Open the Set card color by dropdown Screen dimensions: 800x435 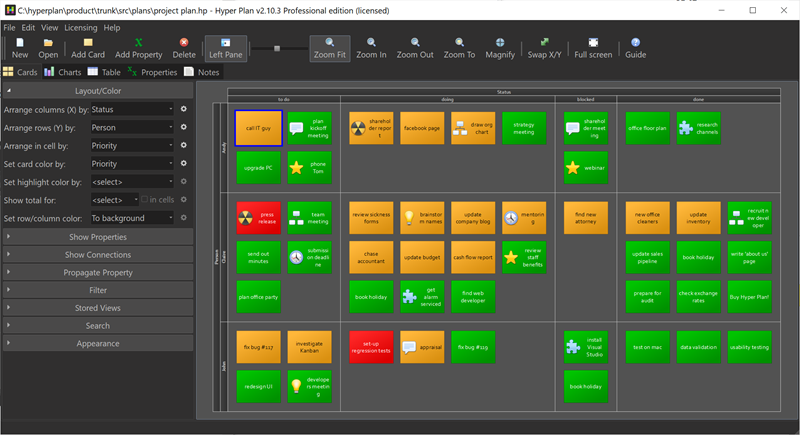pyautogui.click(x=131, y=164)
